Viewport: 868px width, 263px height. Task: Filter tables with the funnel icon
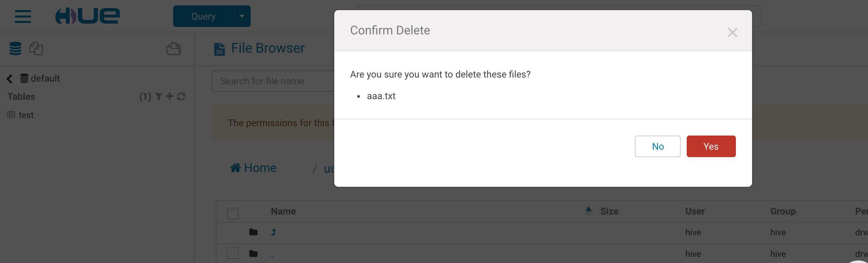[x=158, y=97]
